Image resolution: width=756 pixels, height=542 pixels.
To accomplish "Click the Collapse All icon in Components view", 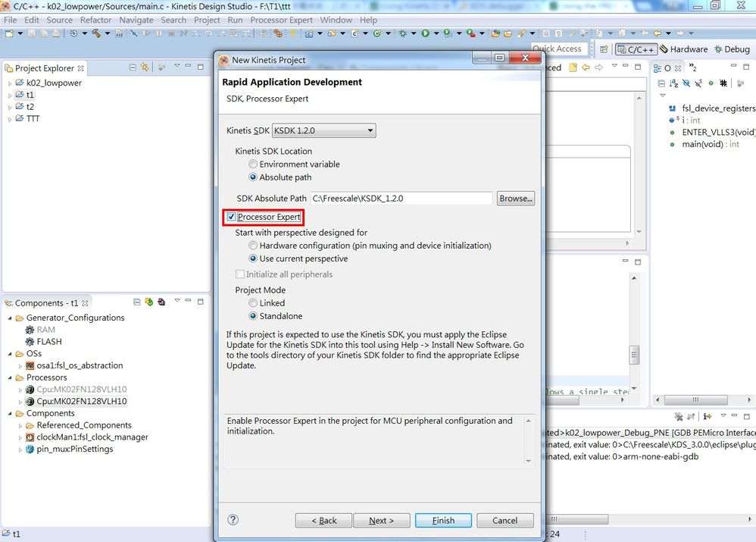I will tap(137, 302).
